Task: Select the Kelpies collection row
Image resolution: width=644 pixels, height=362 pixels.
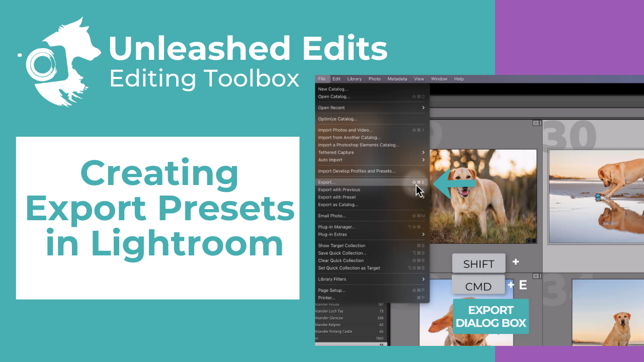Action: click(x=351, y=325)
